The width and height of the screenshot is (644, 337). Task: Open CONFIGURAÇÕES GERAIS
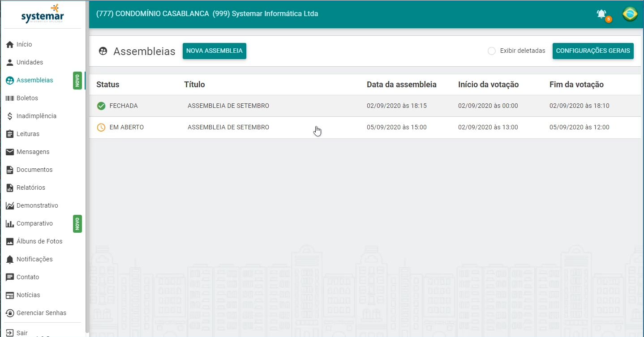(593, 51)
